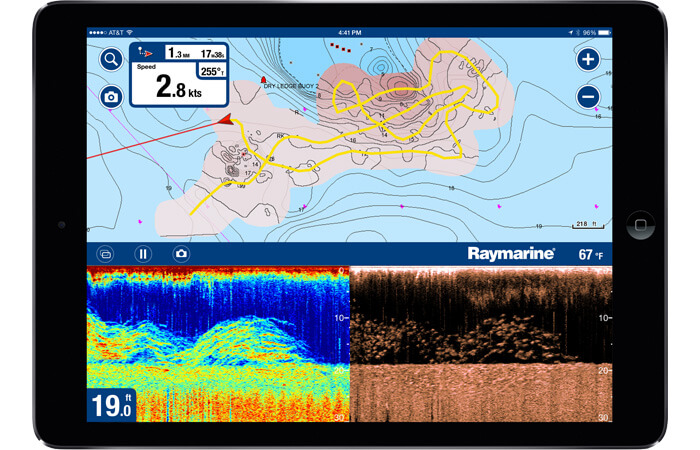Click the Raymarine logo
The image size is (700, 450).
click(511, 254)
